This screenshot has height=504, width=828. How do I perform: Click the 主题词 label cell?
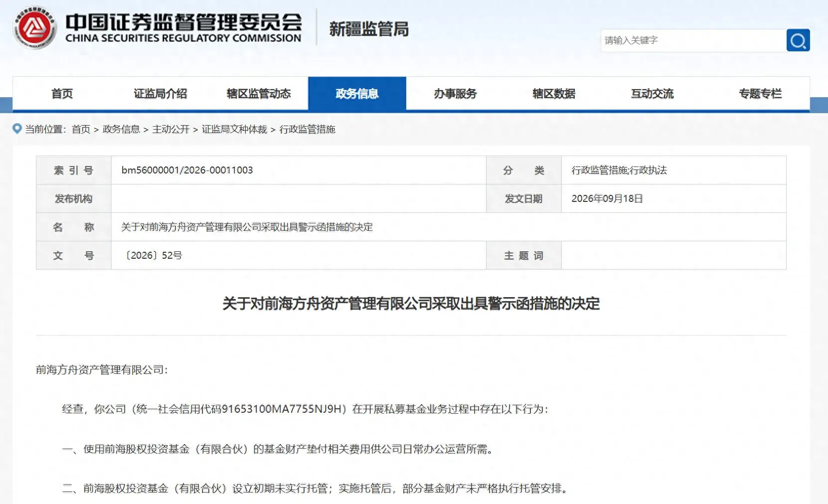click(523, 255)
